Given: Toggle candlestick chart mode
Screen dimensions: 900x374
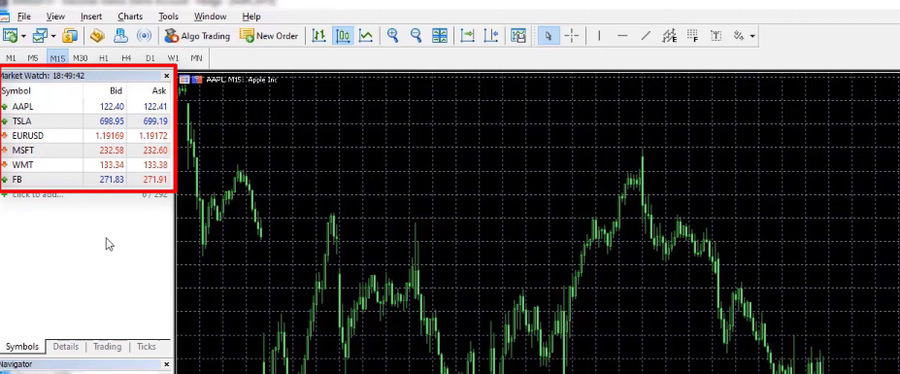Looking at the screenshot, I should tap(343, 36).
